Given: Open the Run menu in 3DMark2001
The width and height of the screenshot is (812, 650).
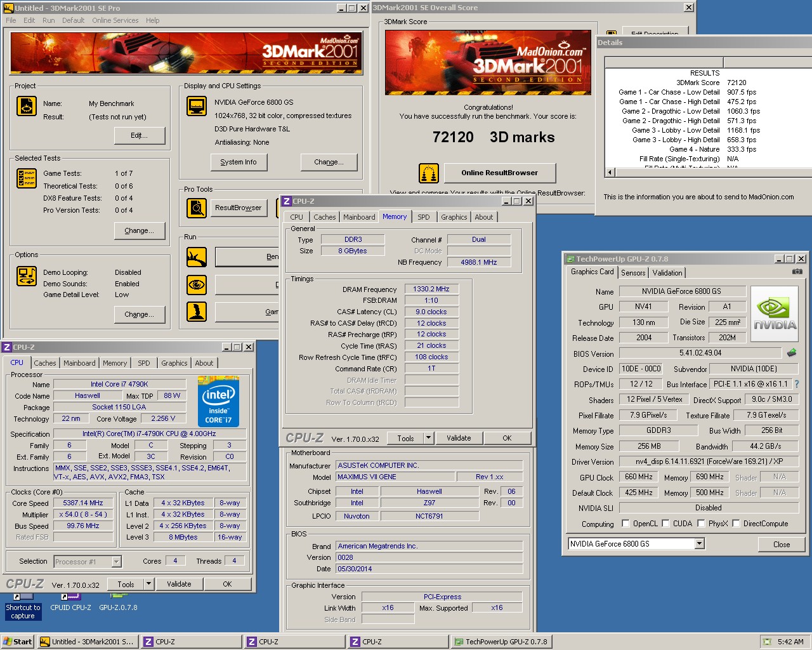Looking at the screenshot, I should tap(48, 20).
